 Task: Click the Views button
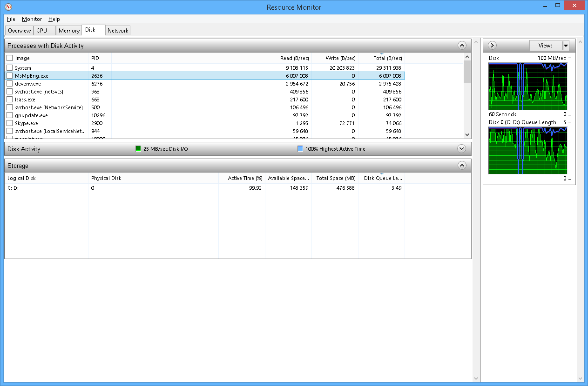coord(545,46)
